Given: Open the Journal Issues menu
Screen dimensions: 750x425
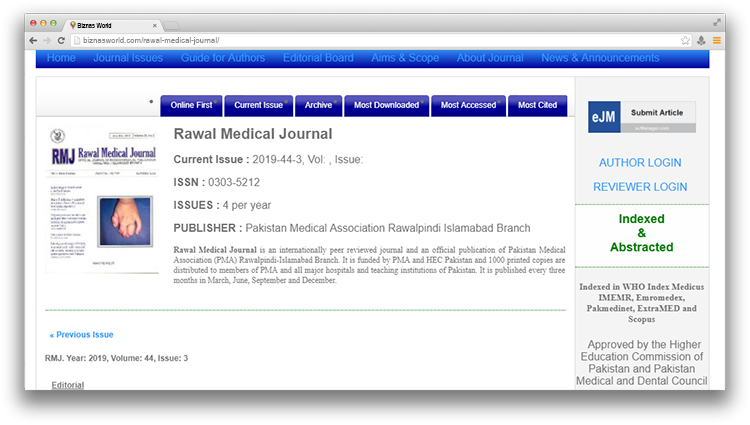Looking at the screenshot, I should [x=128, y=58].
